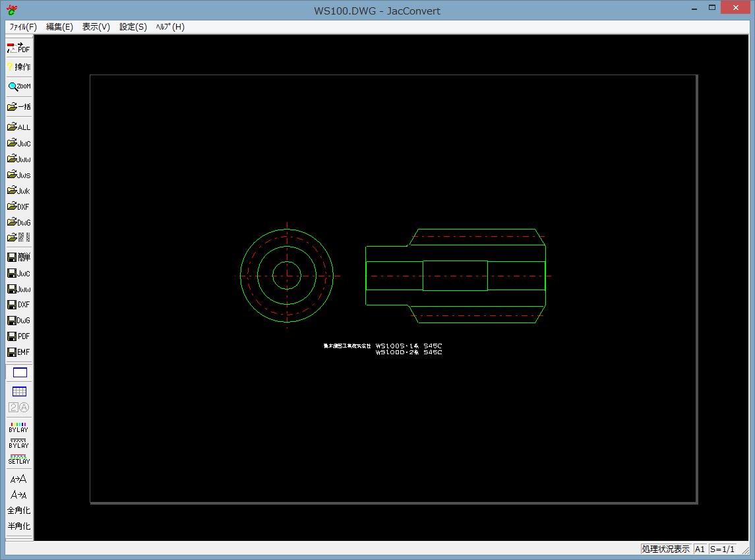Open a DXF file from the toolbar
The image size is (755, 560).
coord(18,206)
